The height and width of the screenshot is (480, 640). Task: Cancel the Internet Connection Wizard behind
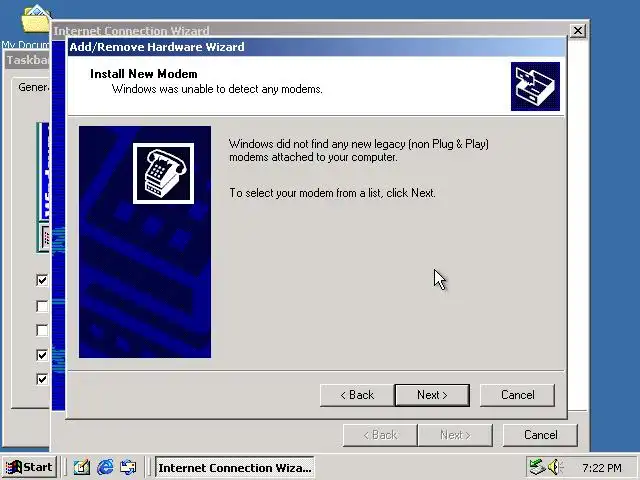pyautogui.click(x=540, y=435)
